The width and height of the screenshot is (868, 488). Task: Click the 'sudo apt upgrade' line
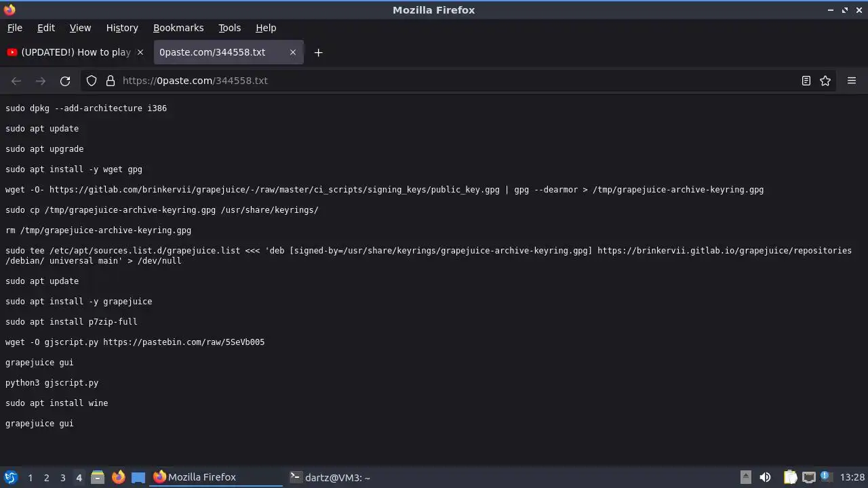[45, 149]
